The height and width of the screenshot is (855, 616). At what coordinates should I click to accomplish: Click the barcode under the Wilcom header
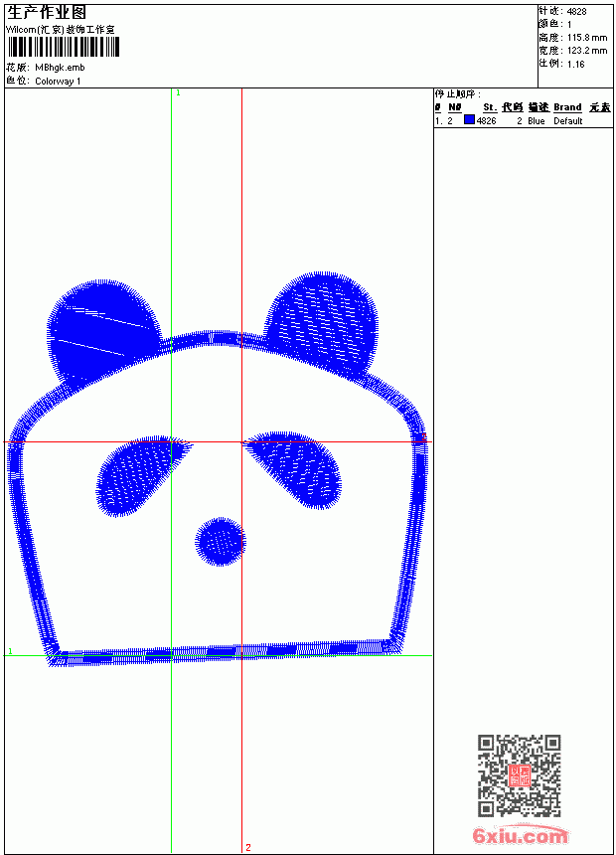[x=64, y=47]
